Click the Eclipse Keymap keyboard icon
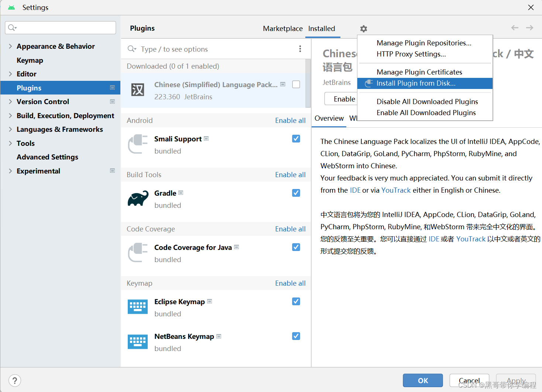 point(138,307)
